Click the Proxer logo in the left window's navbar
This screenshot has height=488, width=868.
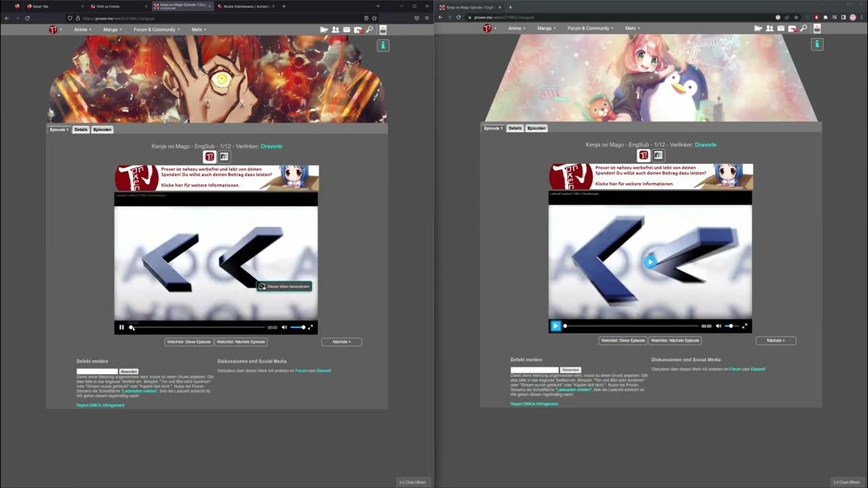54,29
